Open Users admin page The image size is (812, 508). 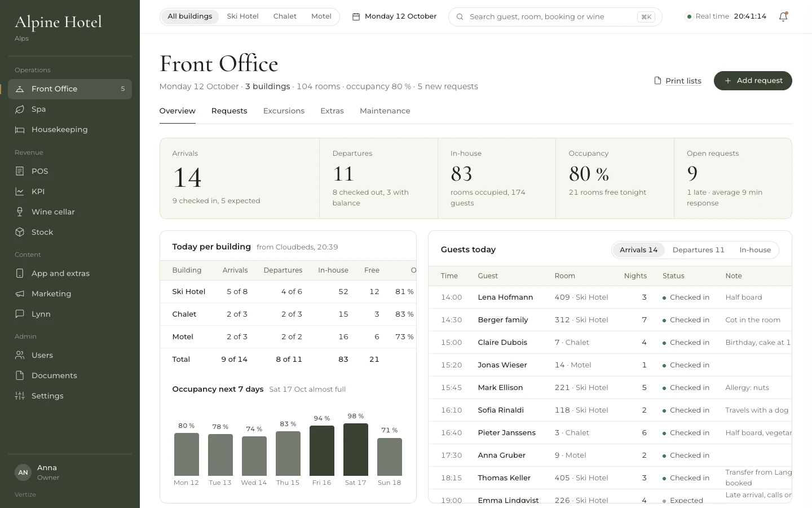pyautogui.click(x=70, y=356)
